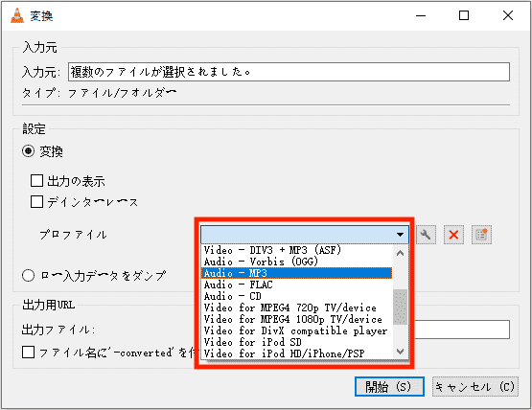532x410 pixels.
Task: Pick Video for MPEG4 720p TV/device
Action: (x=297, y=307)
